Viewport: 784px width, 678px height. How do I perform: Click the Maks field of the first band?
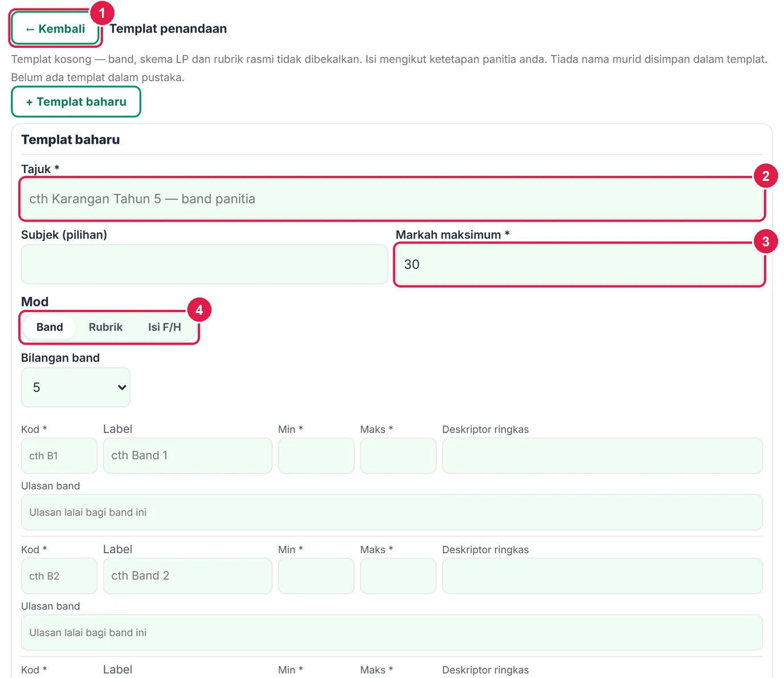coord(398,456)
